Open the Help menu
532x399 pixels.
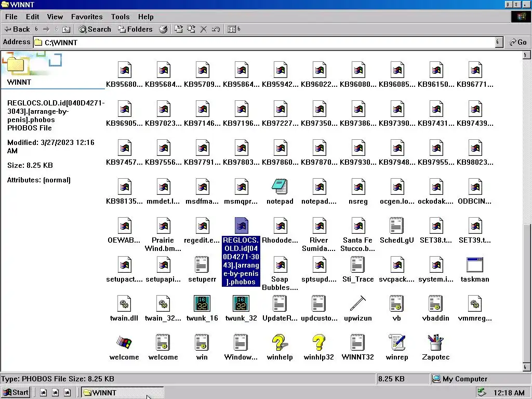tap(146, 17)
